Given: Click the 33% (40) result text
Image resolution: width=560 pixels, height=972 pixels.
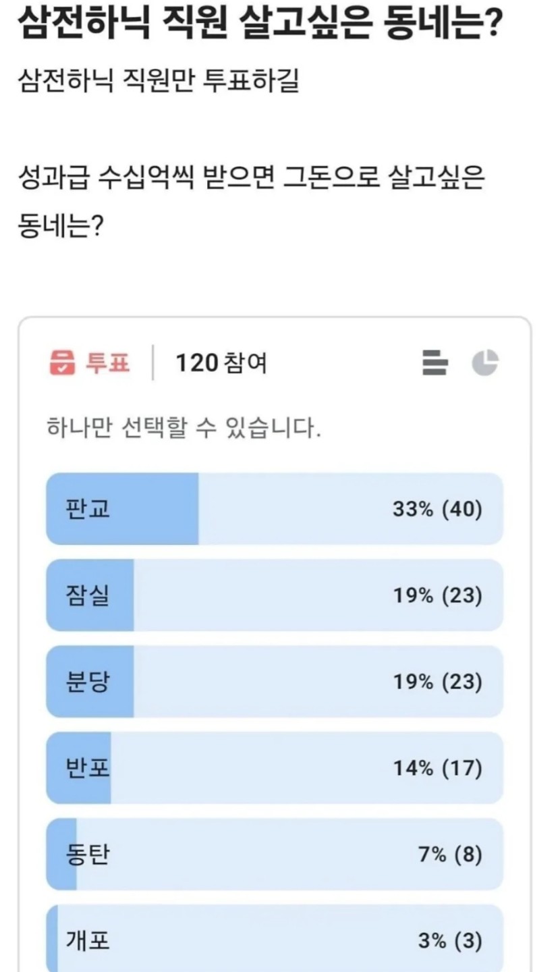Looking at the screenshot, I should coord(437,509).
